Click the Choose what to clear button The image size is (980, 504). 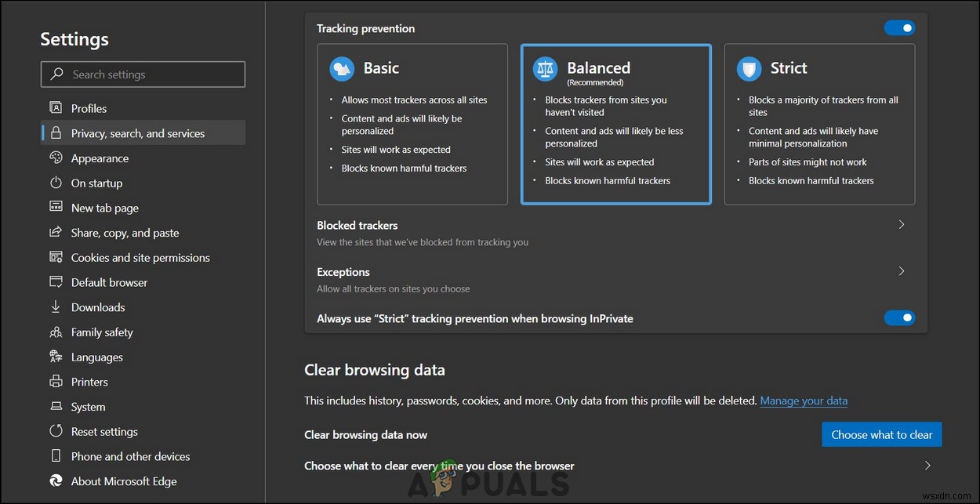[x=881, y=434]
